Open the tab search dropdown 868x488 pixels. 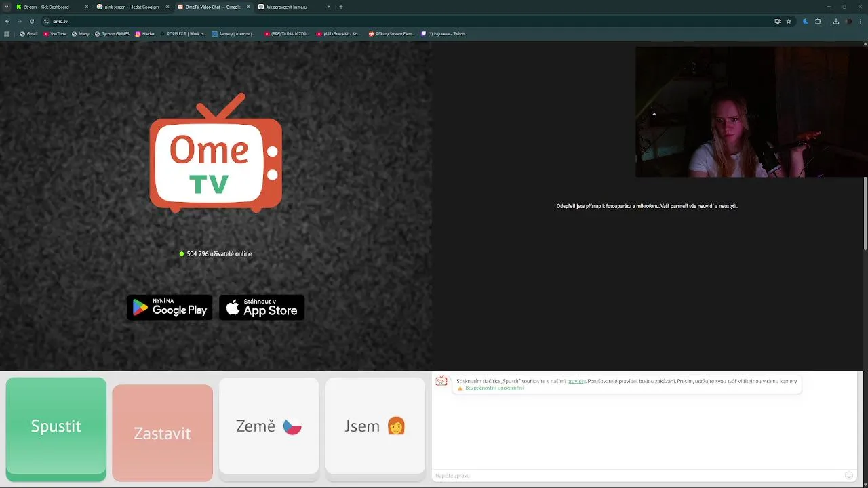6,7
